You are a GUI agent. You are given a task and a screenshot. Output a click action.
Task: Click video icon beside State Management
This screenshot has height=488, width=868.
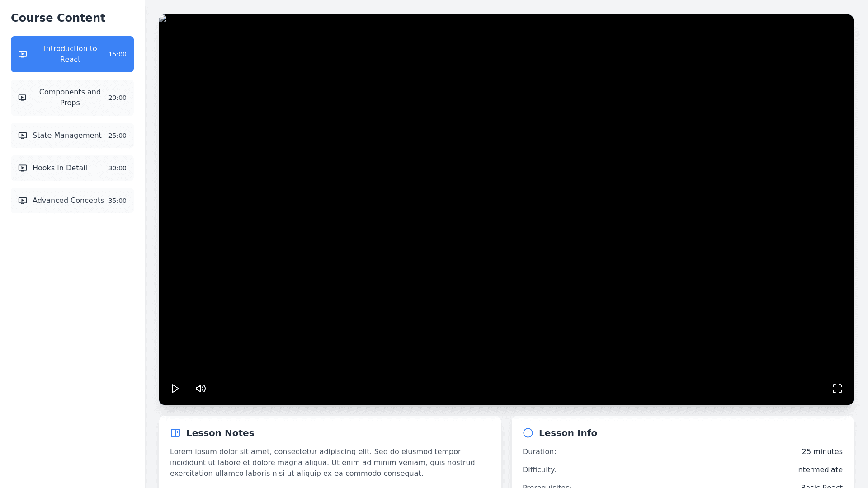tap(23, 136)
